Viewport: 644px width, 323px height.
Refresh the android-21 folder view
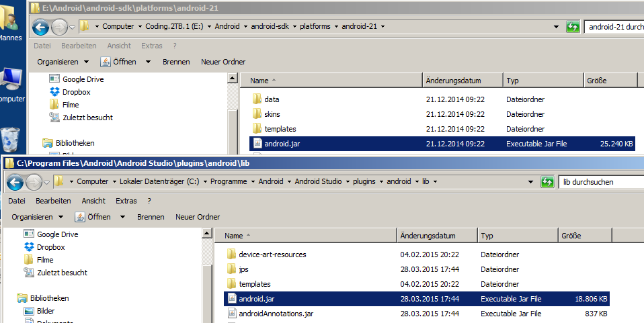(573, 27)
